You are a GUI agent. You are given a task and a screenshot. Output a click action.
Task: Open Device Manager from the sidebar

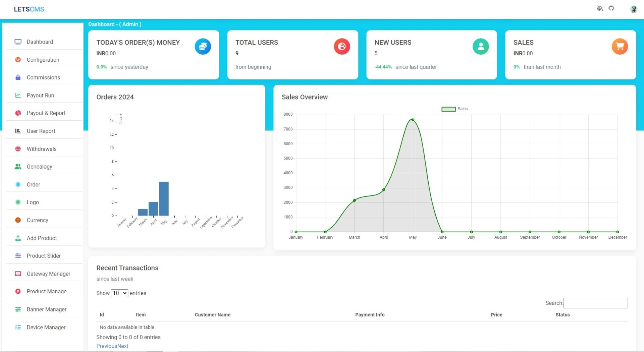pyautogui.click(x=46, y=327)
